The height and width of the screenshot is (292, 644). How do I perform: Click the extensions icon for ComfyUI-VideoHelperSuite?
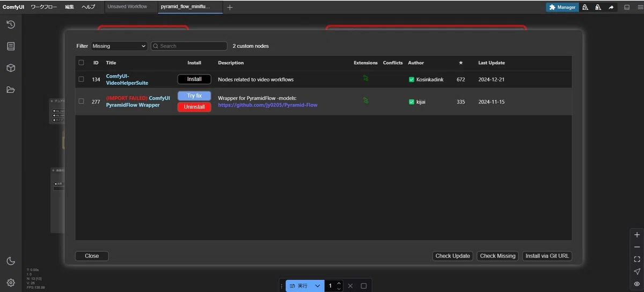pos(365,78)
